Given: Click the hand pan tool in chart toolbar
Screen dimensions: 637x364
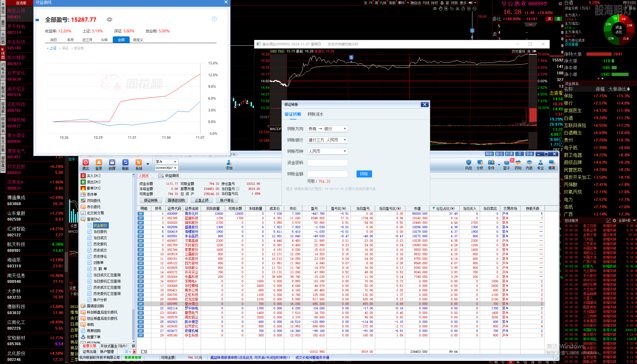Looking at the screenshot, I should (x=441, y=8).
